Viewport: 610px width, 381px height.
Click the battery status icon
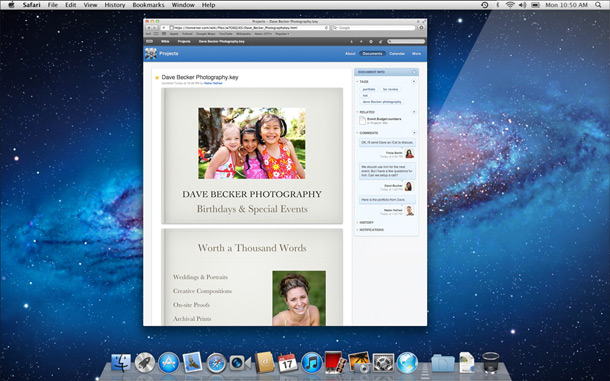coord(535,5)
